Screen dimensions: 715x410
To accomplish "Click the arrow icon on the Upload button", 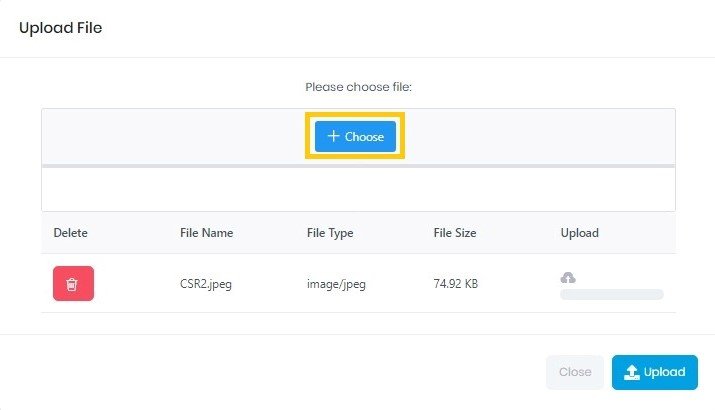I will click(631, 372).
